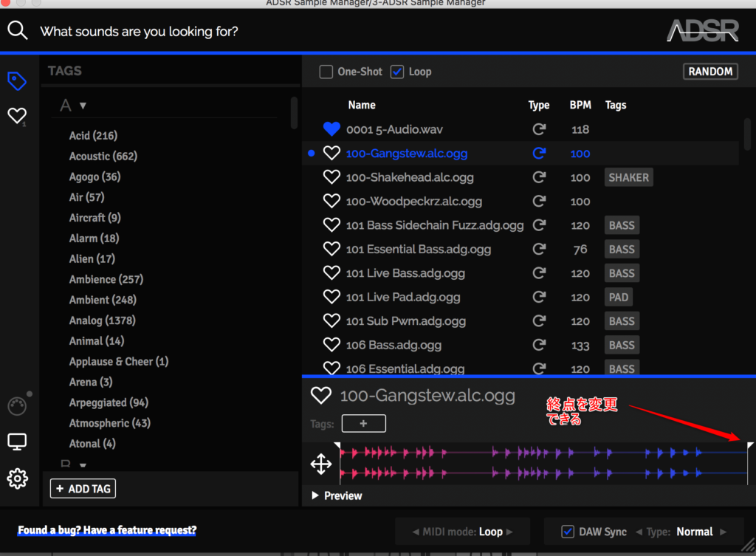Click the waveform end point marker
Image resolution: width=756 pixels, height=556 pixels.
[749, 446]
